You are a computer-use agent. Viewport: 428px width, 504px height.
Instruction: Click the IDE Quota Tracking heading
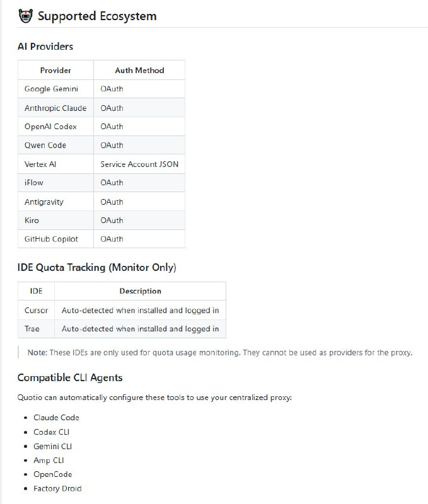96,267
